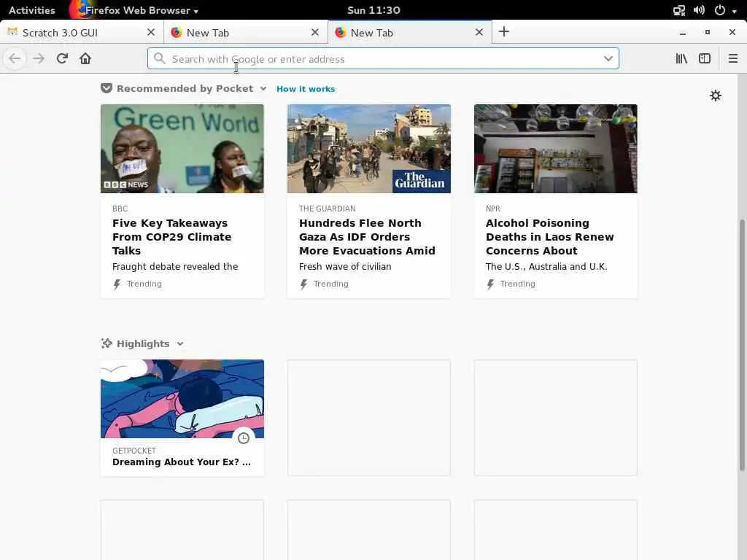This screenshot has width=747, height=560.
Task: Close the Scratch 3.0 GUI tab
Action: pyautogui.click(x=151, y=32)
